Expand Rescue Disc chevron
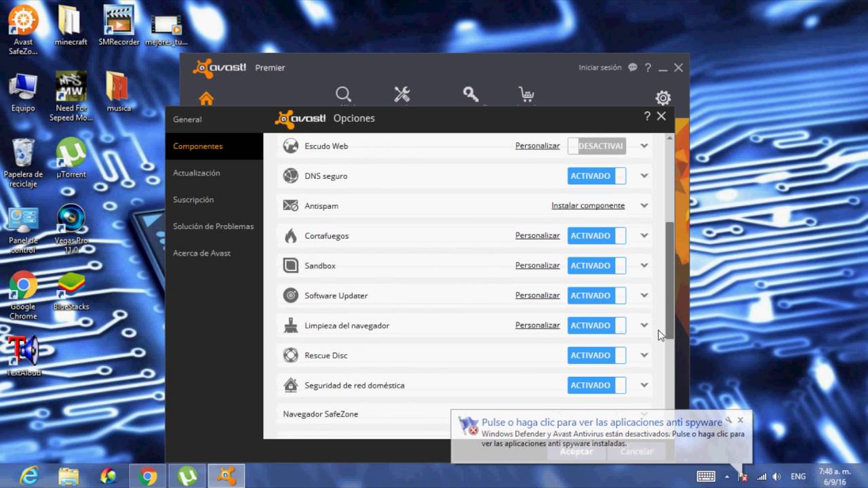 (644, 355)
